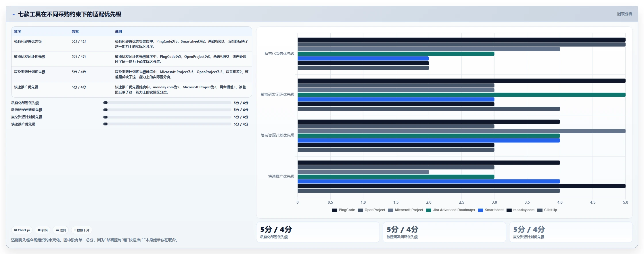Click the blue Smartsheet bar in 复杂资源计划优先级 group
644x254 pixels.
pos(429,140)
